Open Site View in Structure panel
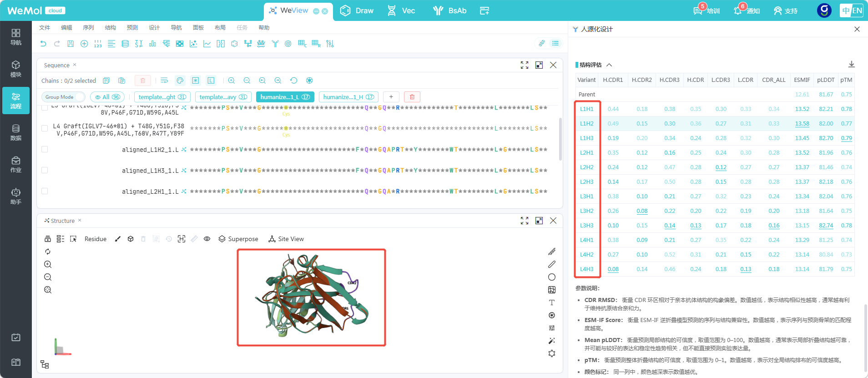Screen dimensions: 868x378 pos(286,239)
